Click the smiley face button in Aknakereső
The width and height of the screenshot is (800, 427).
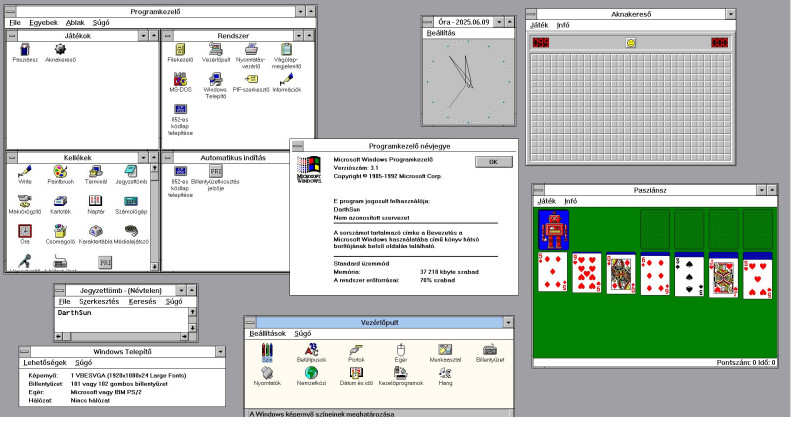click(x=631, y=43)
